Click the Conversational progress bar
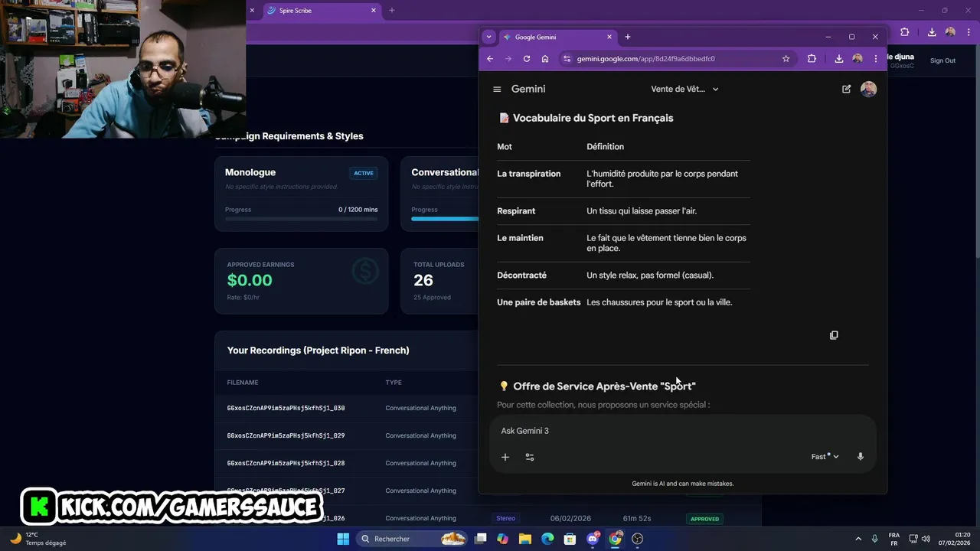The height and width of the screenshot is (551, 980). 445,219
